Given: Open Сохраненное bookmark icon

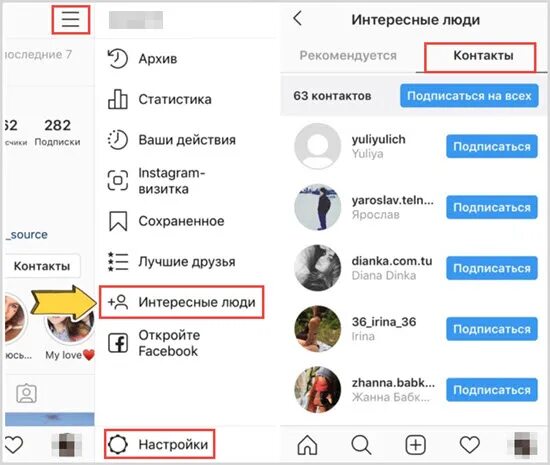Looking at the screenshot, I should (x=118, y=221).
